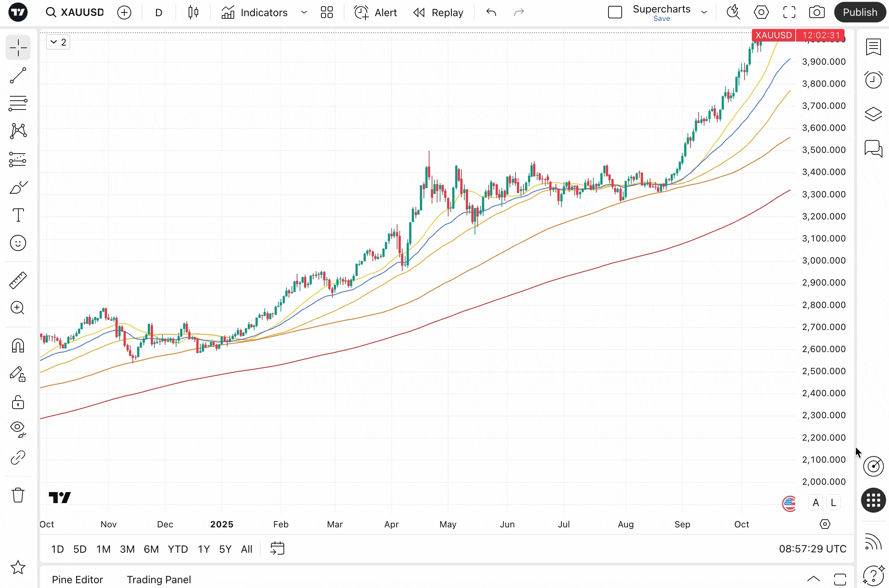Set chart range to YTD
This screenshot has height=588, width=889.
(x=178, y=549)
